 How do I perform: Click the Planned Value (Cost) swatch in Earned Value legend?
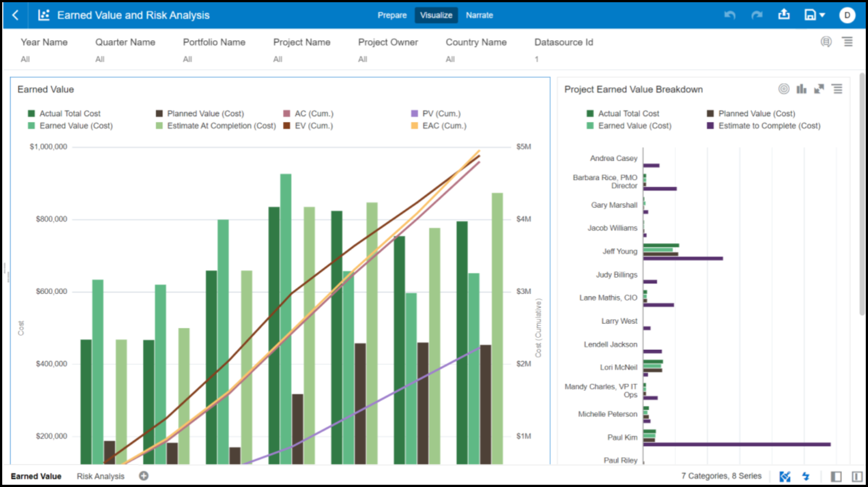tap(159, 113)
